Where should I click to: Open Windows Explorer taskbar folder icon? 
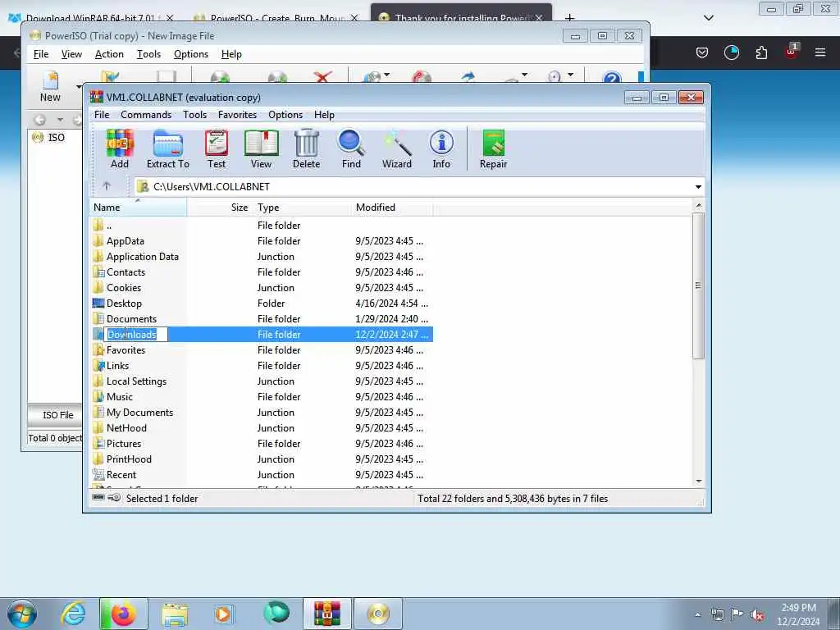tap(175, 614)
